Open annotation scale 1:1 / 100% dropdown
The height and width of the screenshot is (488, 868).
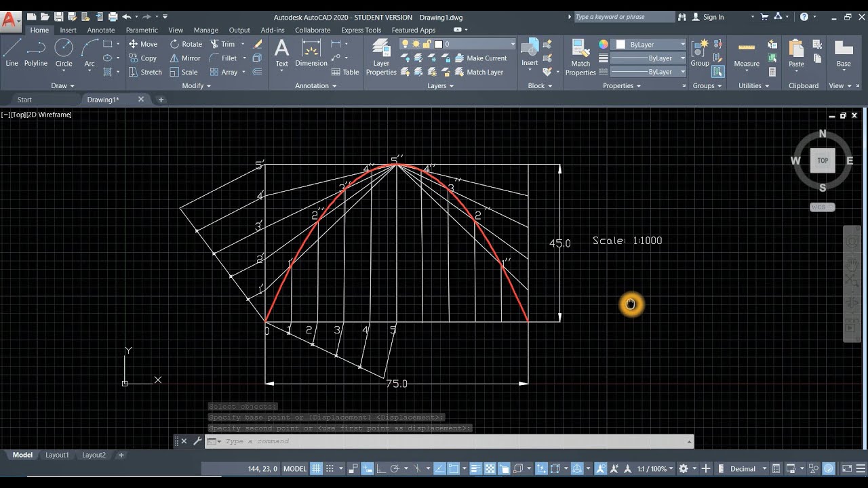coord(654,468)
